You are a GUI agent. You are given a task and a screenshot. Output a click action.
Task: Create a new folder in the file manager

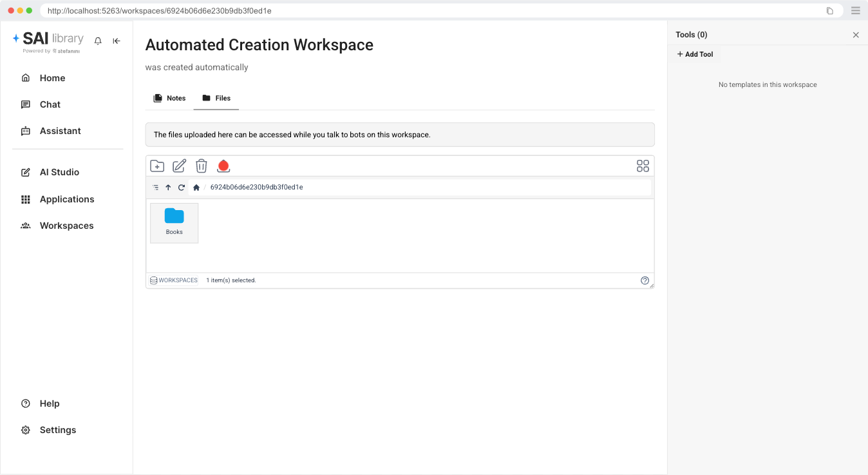pos(157,166)
